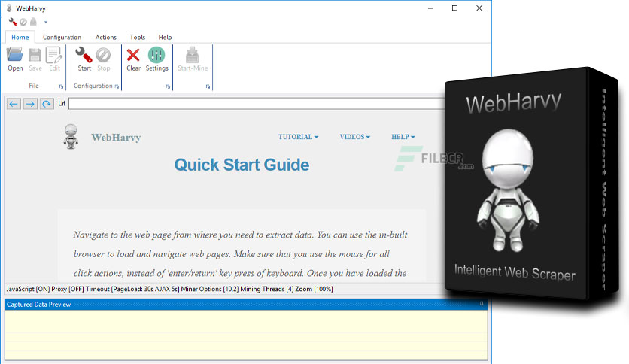
Task: Click the quick access stop icon
Action: [23, 22]
